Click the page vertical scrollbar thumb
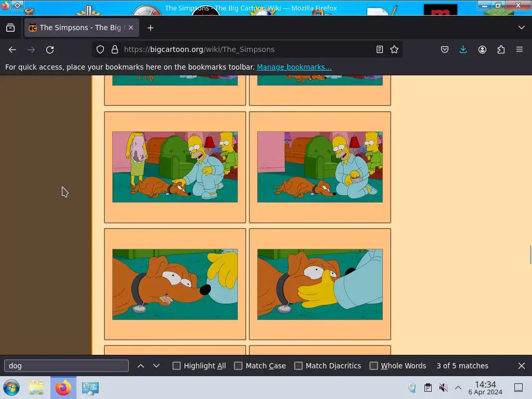 (x=530, y=254)
